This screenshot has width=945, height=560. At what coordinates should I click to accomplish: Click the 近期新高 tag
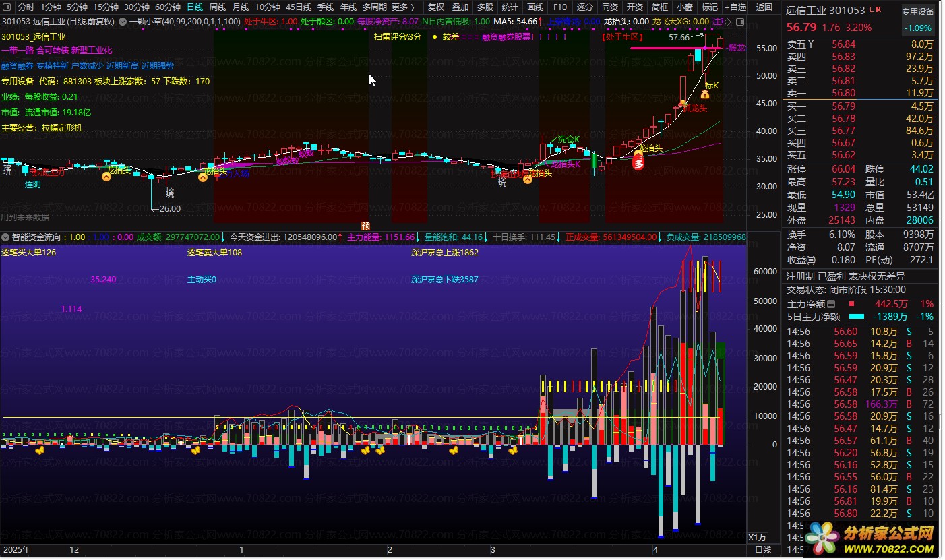pyautogui.click(x=123, y=66)
